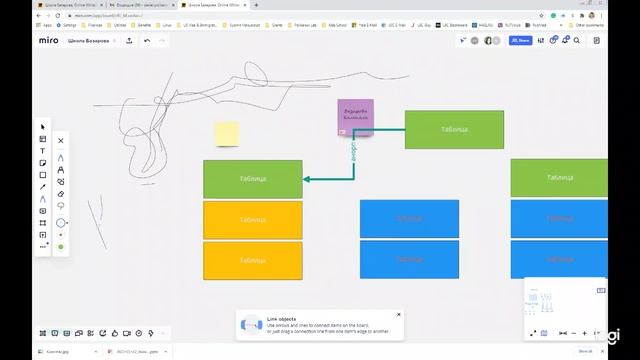
Task: Open Other bookmarks folder
Action: (586, 25)
